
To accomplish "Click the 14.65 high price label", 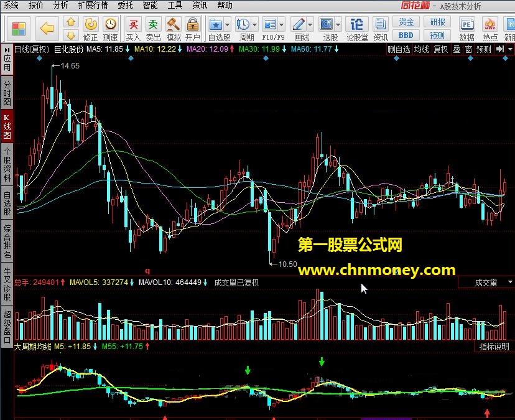I will click(70, 66).
